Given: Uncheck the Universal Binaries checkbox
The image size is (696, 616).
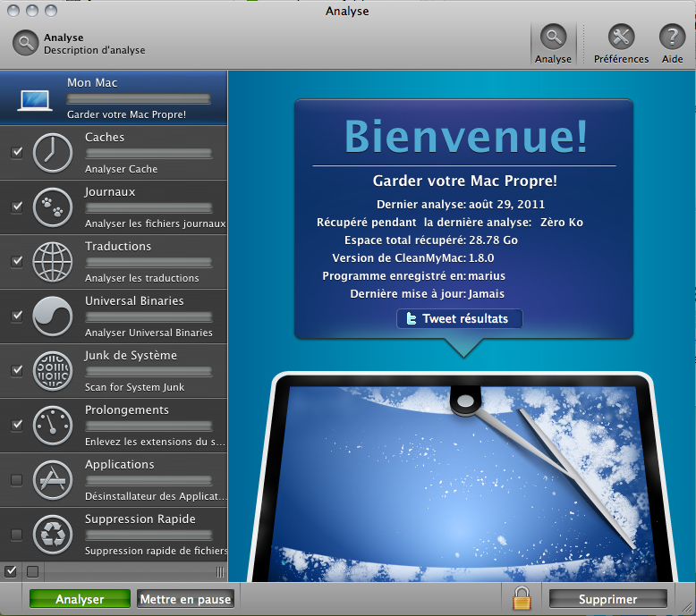Looking at the screenshot, I should (x=17, y=316).
